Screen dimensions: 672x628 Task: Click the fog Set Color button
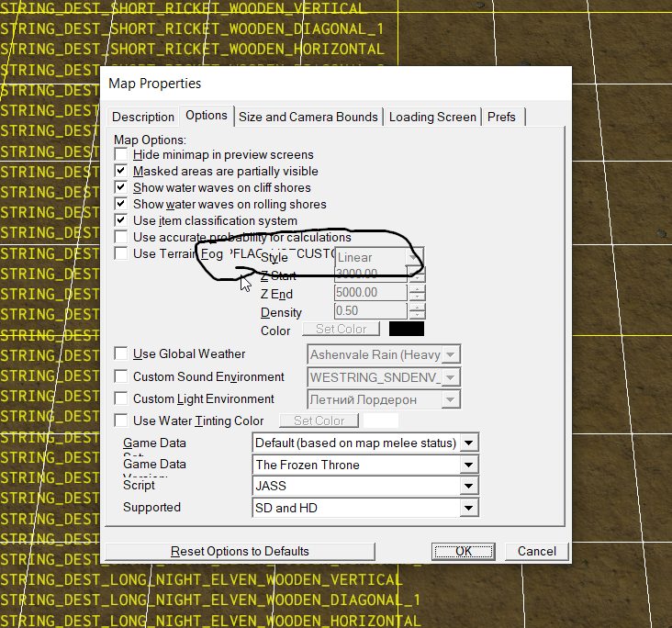click(342, 329)
